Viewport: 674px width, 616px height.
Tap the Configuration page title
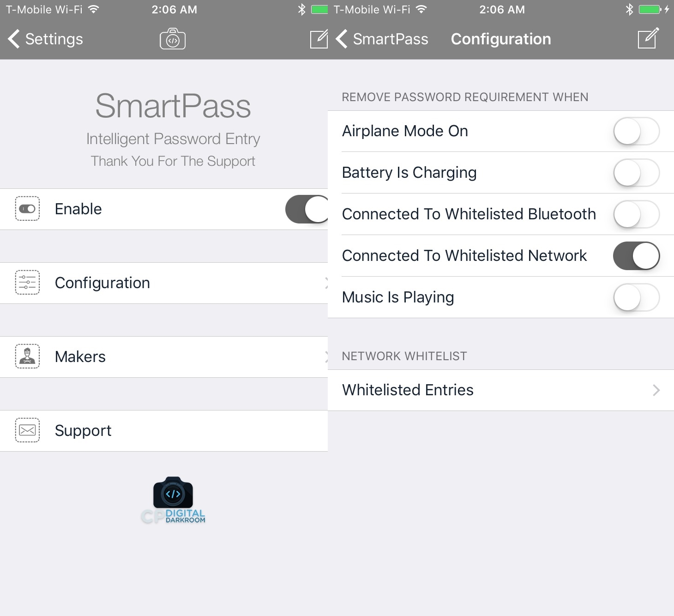pos(501,39)
